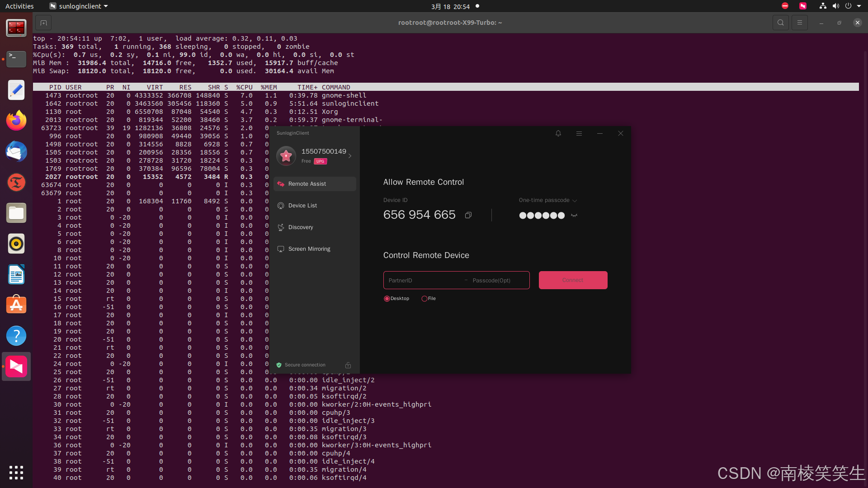Click the lock icon near Secure connection
This screenshot has width=868, height=488.
[348, 365]
